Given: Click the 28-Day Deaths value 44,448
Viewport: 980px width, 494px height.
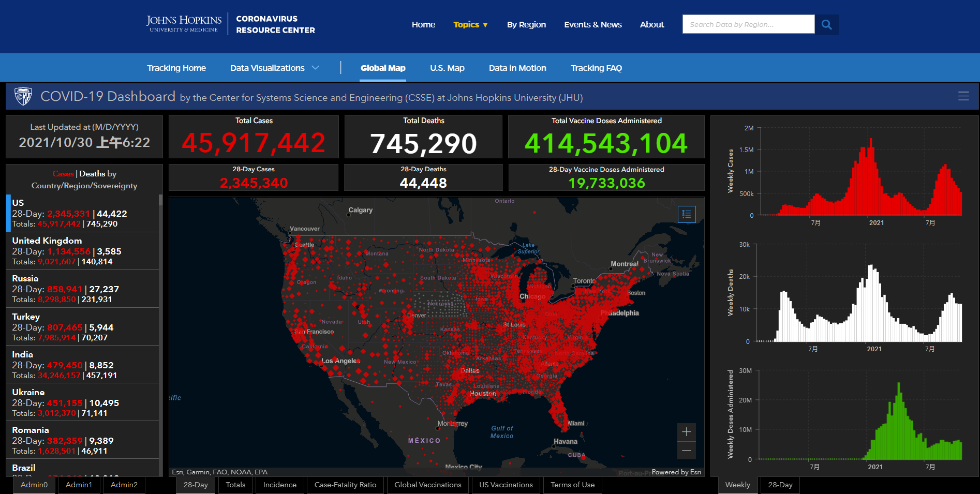Looking at the screenshot, I should click(423, 183).
